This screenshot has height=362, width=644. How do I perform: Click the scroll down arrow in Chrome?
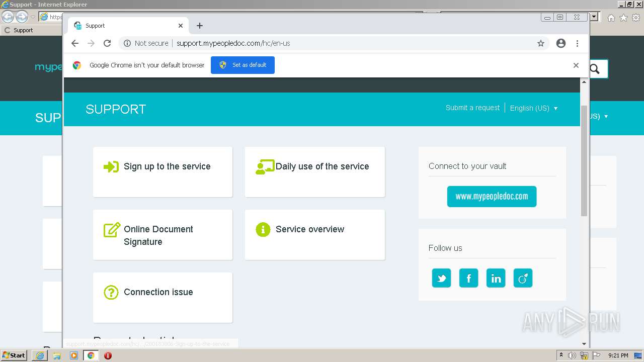click(584, 344)
